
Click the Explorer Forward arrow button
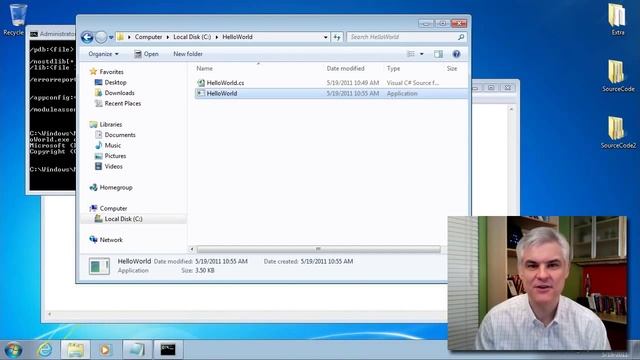[x=101, y=37]
